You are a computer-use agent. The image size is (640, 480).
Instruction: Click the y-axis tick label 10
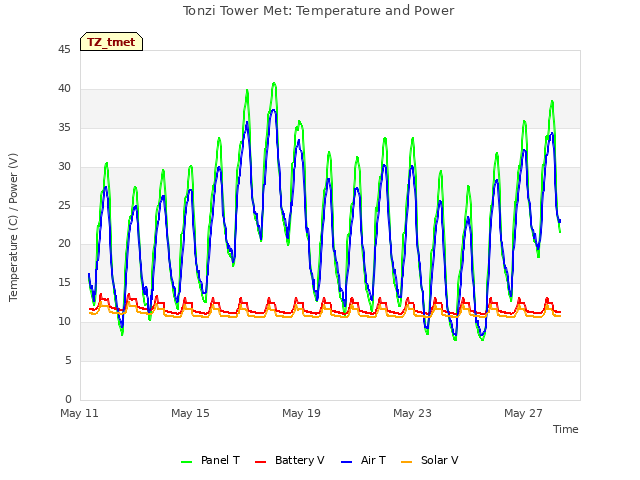64,322
